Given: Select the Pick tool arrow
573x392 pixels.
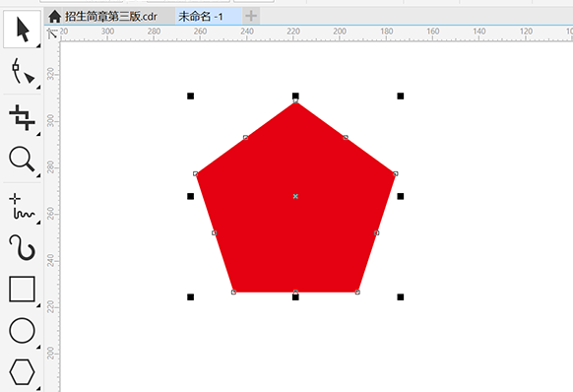Looking at the screenshot, I should pos(22,30).
